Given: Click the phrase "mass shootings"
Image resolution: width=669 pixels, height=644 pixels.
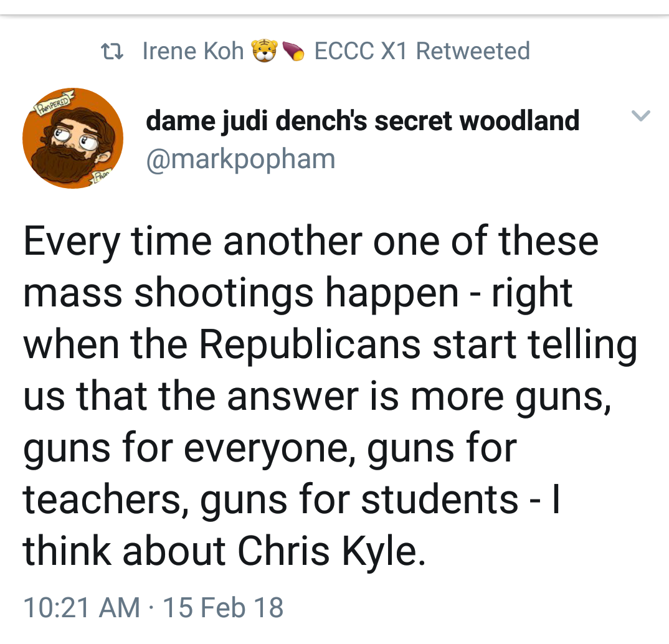Looking at the screenshot, I should (x=168, y=293).
